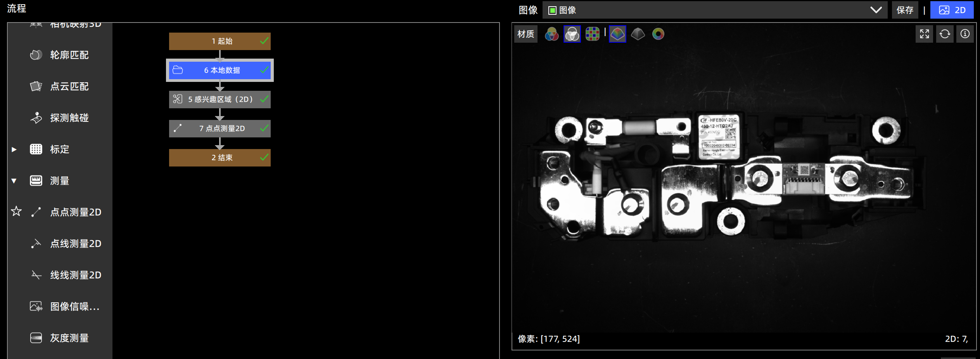Click the probe touch tool icon
Viewport: 980px width, 359px height.
(x=36, y=118)
